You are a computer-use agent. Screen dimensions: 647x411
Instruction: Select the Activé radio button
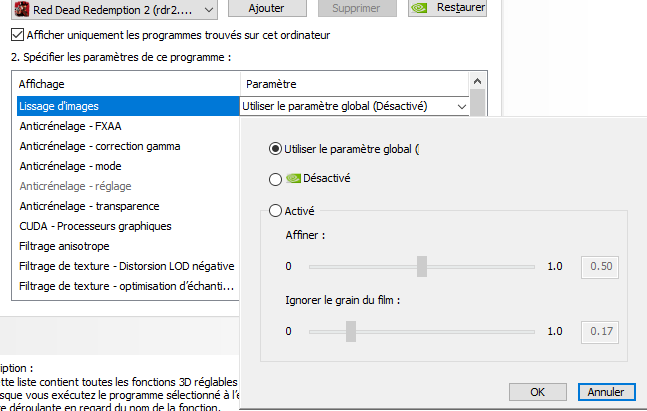[275, 211]
